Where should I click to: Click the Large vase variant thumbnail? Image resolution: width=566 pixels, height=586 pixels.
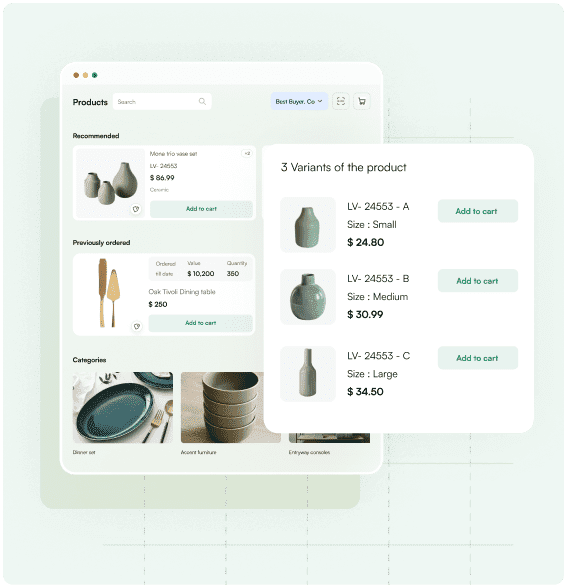click(308, 374)
